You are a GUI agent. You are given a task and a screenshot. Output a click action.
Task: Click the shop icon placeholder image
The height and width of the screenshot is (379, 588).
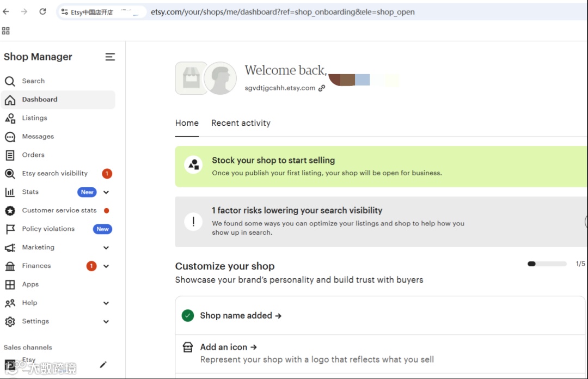click(191, 78)
